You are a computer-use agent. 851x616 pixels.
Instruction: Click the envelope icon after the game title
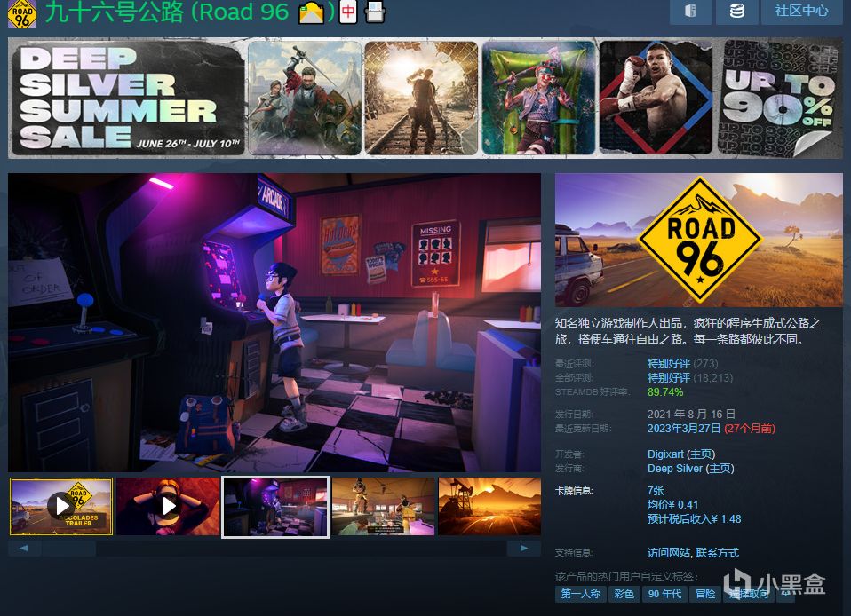click(x=311, y=12)
